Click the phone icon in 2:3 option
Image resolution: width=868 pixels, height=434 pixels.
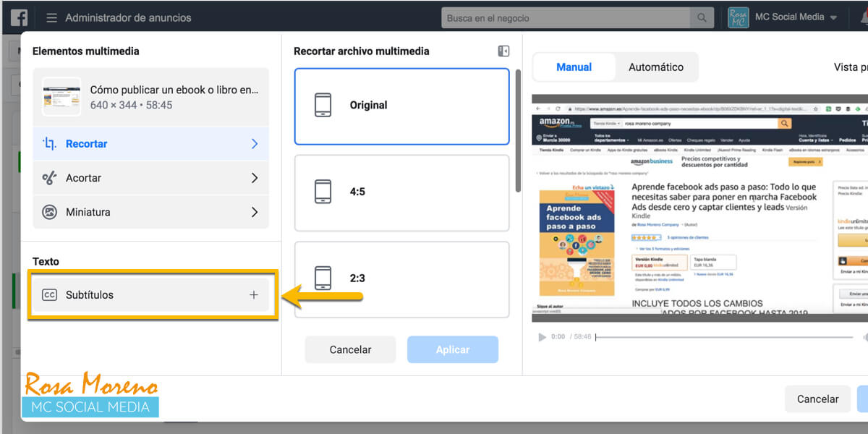coord(323,278)
